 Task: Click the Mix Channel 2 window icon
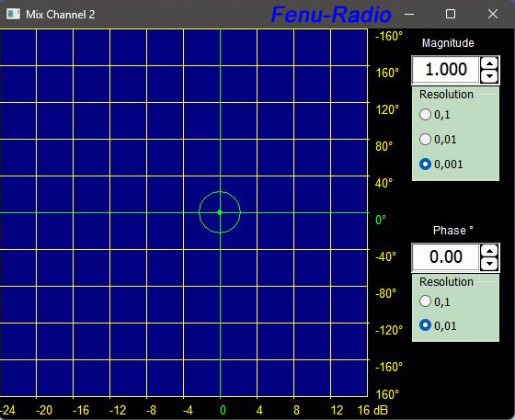(x=13, y=14)
